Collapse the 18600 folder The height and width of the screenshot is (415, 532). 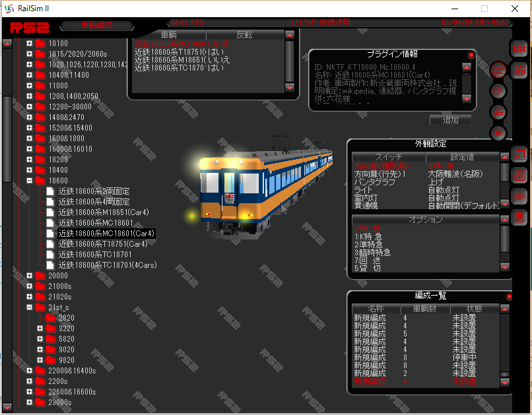click(30, 180)
